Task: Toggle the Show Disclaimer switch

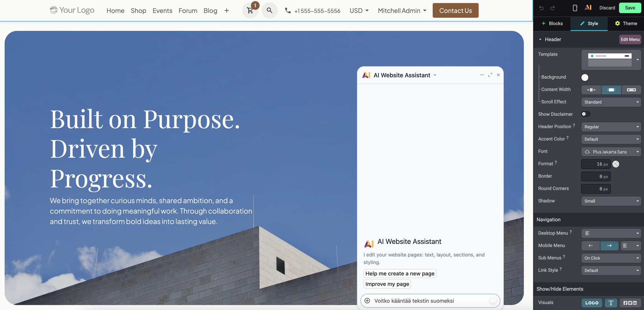Action: point(586,114)
